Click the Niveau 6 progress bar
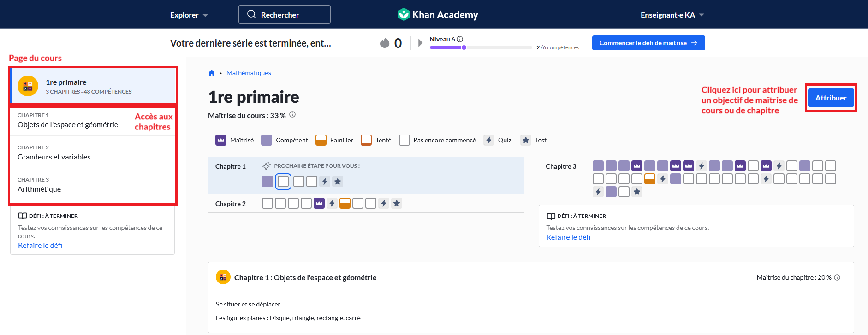Image resolution: width=868 pixels, height=335 pixels. tap(481, 47)
